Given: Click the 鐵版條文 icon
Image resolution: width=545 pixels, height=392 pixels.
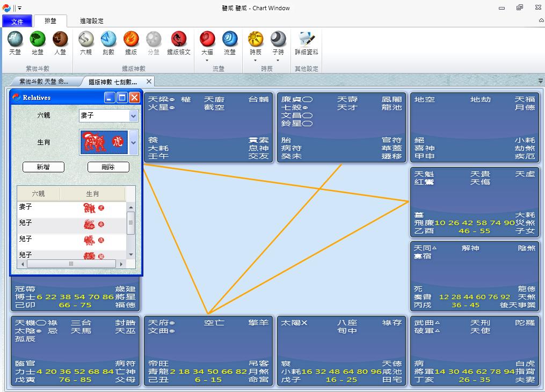Looking at the screenshot, I should [179, 40].
